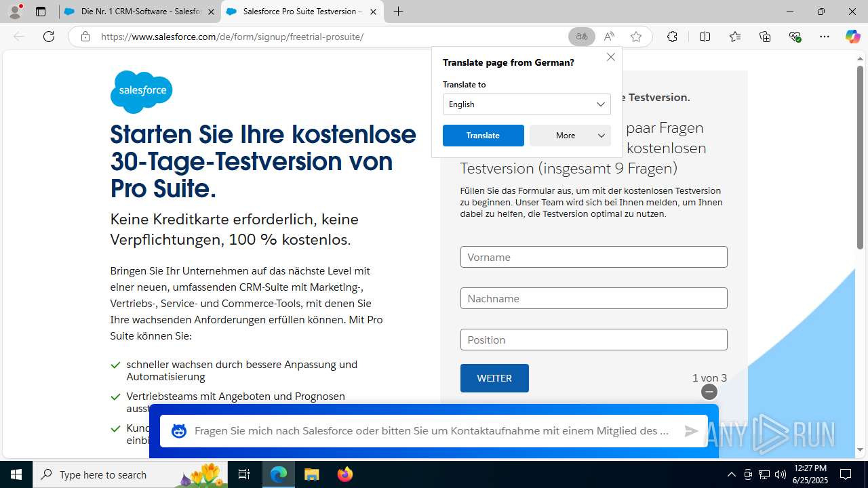
Task: Open Settings and more menu
Action: click(825, 37)
